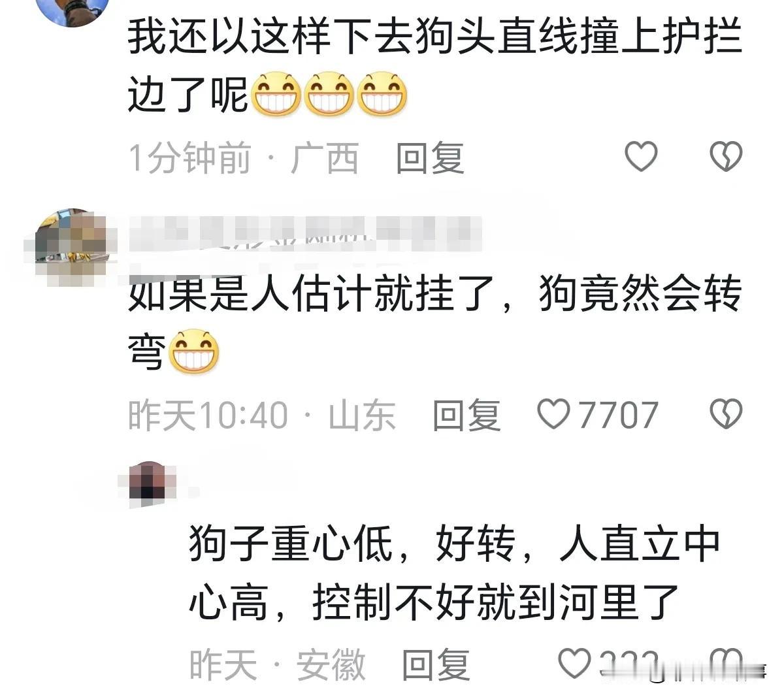Tap the grinning emoji after 弯
The image size is (784, 699).
point(194,351)
